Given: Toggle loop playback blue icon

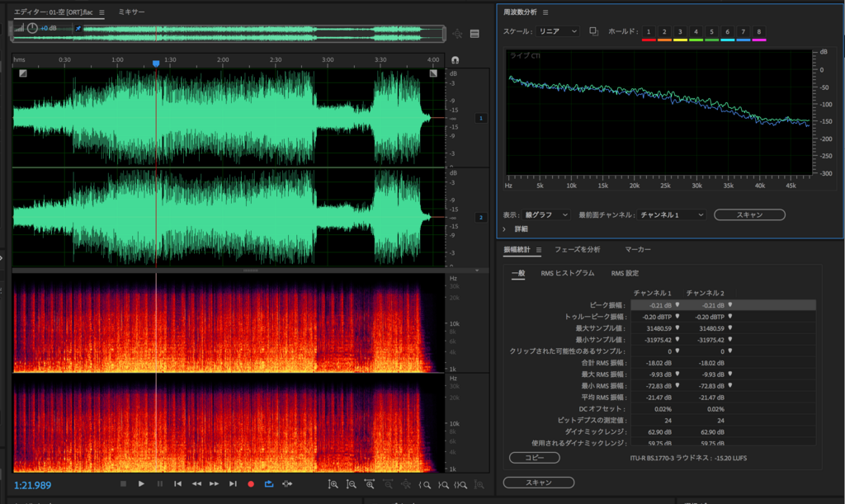Looking at the screenshot, I should pos(269,484).
